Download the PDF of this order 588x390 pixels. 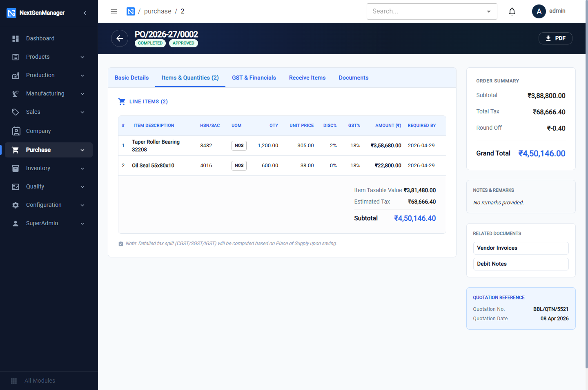(x=555, y=38)
